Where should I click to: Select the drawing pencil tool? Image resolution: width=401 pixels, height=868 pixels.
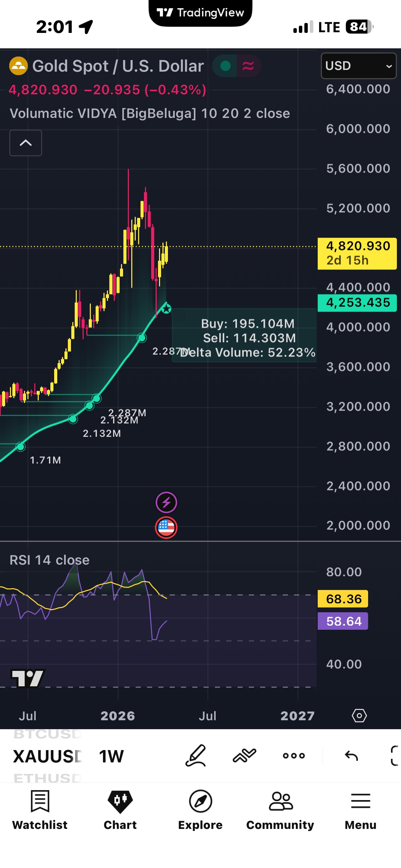click(x=196, y=756)
